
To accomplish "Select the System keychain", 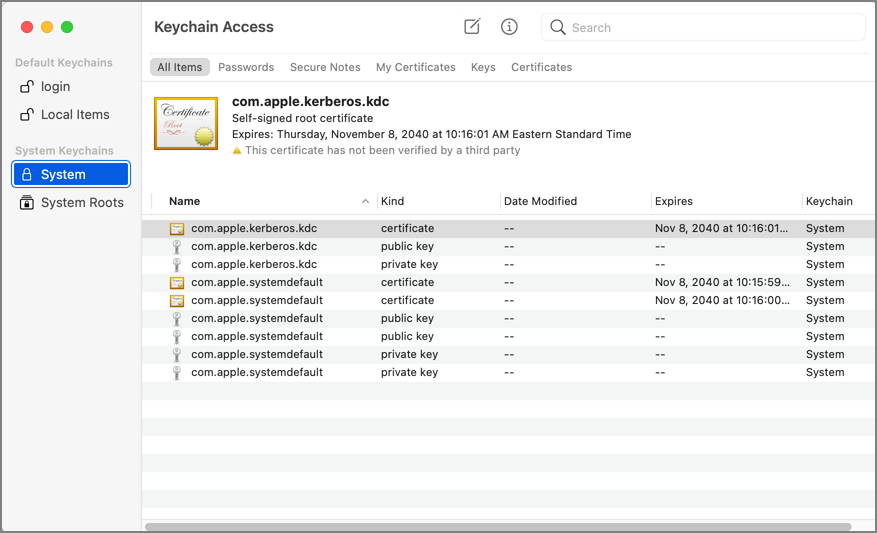I will tap(70, 174).
